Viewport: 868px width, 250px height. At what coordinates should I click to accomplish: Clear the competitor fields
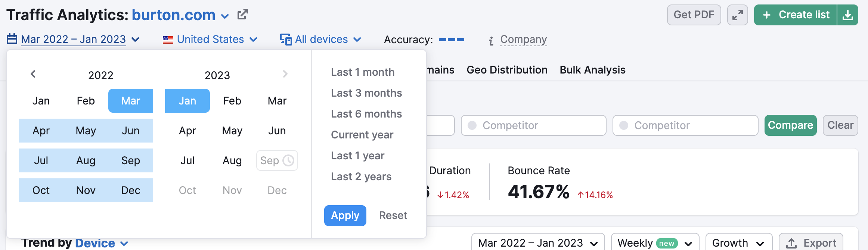(x=840, y=125)
